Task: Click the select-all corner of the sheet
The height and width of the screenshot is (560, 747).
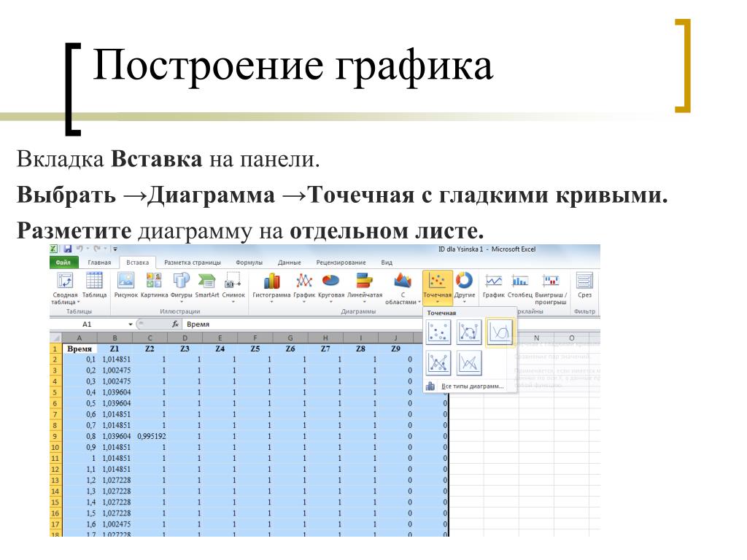Action: [55, 338]
